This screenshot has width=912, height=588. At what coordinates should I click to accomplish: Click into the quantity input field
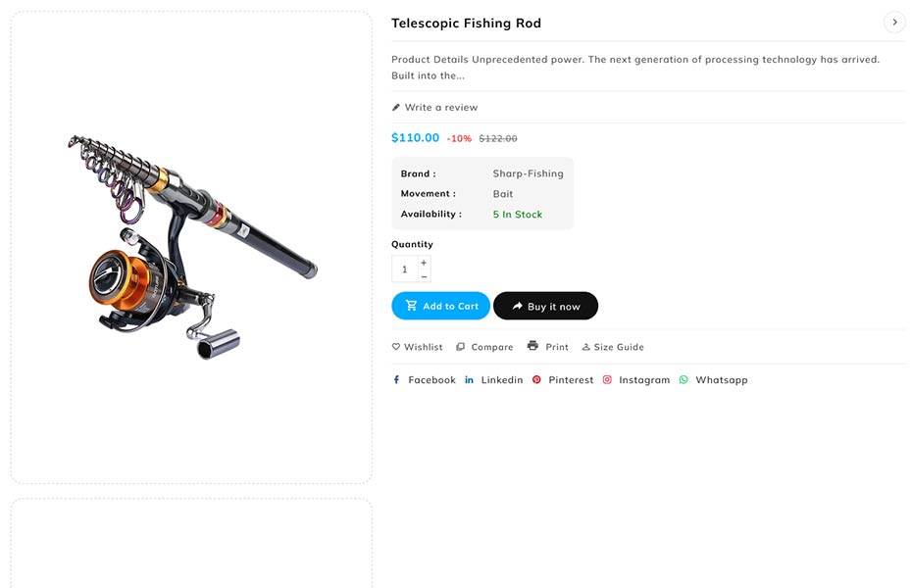[x=404, y=269]
